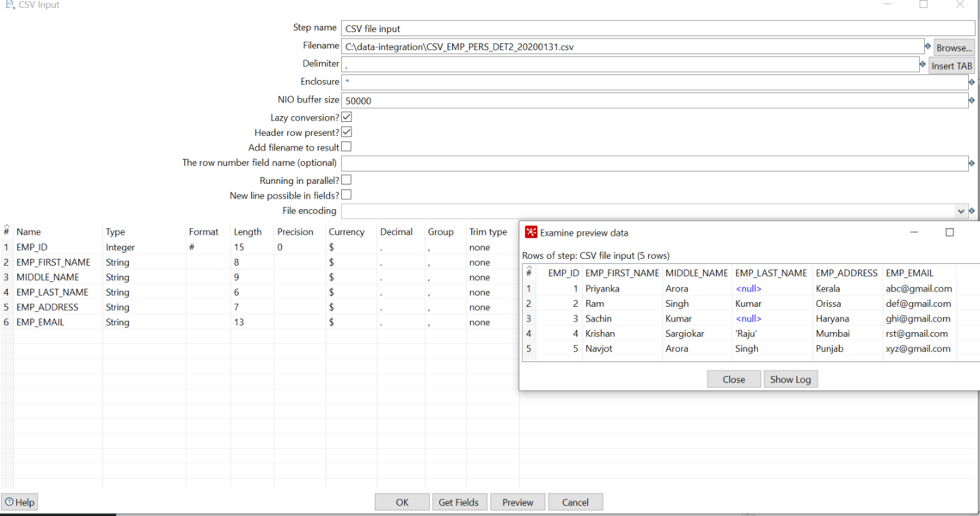Click the variable icon next to File encoding

click(x=971, y=211)
